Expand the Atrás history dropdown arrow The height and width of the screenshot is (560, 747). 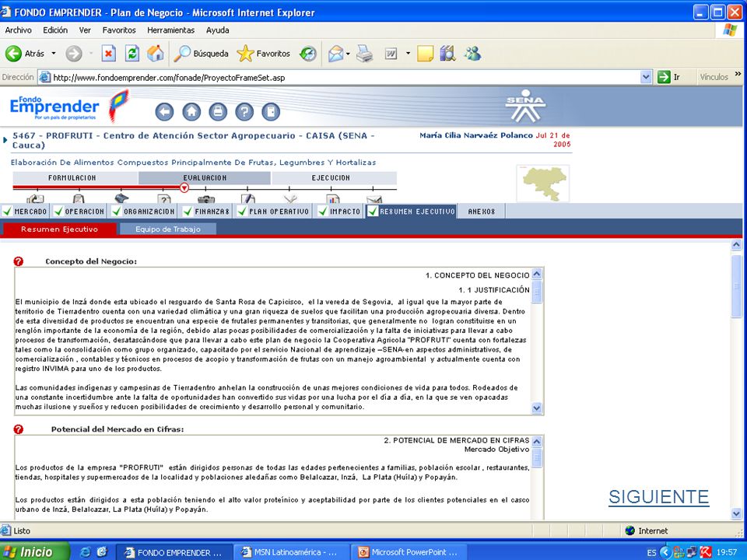click(x=54, y=54)
